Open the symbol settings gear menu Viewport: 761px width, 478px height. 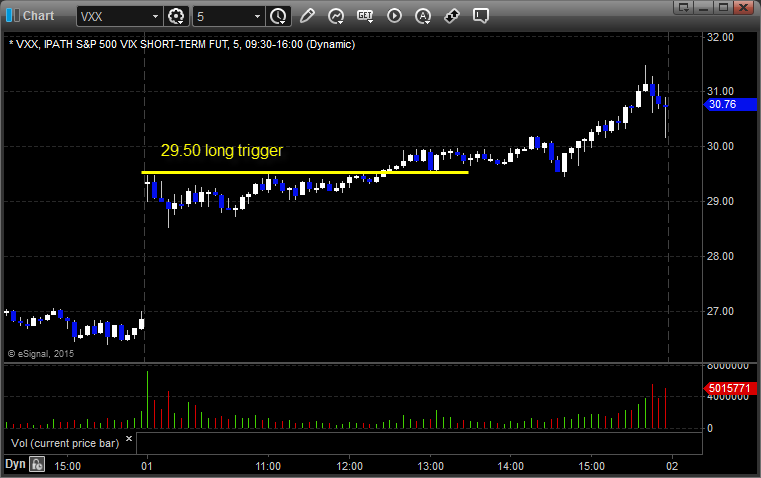point(176,16)
